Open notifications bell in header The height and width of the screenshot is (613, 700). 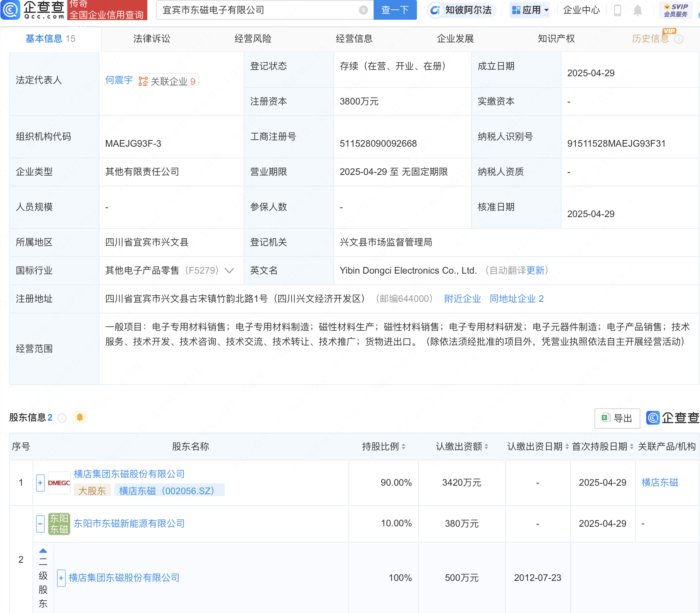(637, 10)
